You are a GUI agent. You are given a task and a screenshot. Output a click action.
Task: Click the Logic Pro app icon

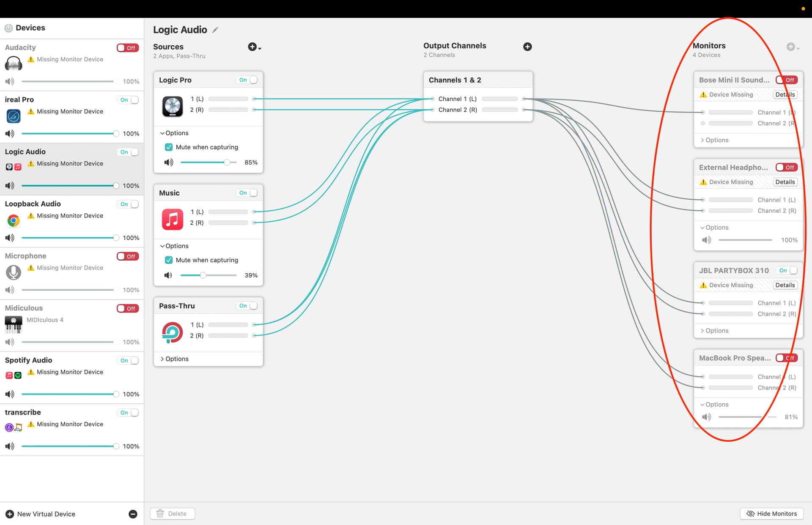173,106
